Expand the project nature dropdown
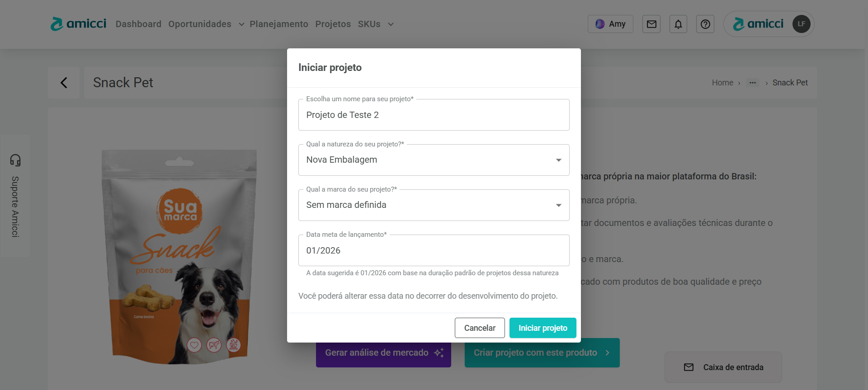The height and width of the screenshot is (390, 868). (x=559, y=160)
